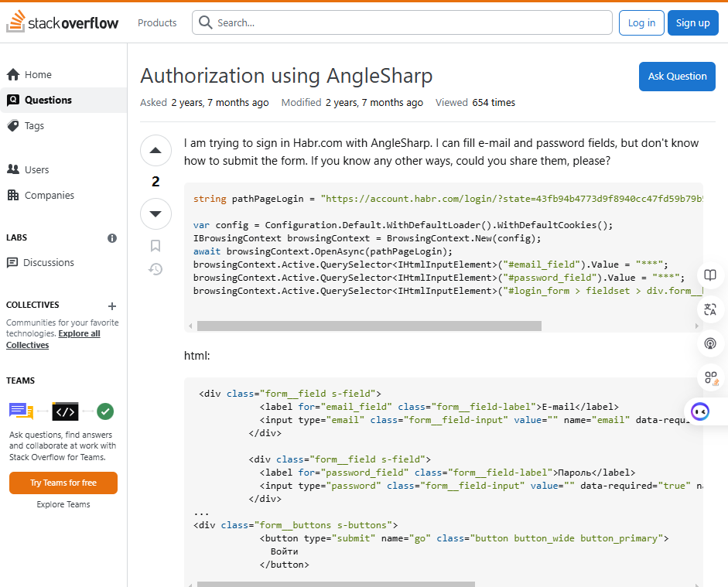The width and height of the screenshot is (728, 587).
Task: Click the Войти button text in code
Action: pos(284,551)
